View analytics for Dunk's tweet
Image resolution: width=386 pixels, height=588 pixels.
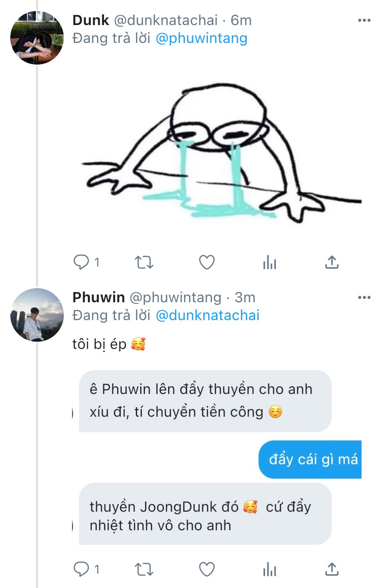coord(270,263)
